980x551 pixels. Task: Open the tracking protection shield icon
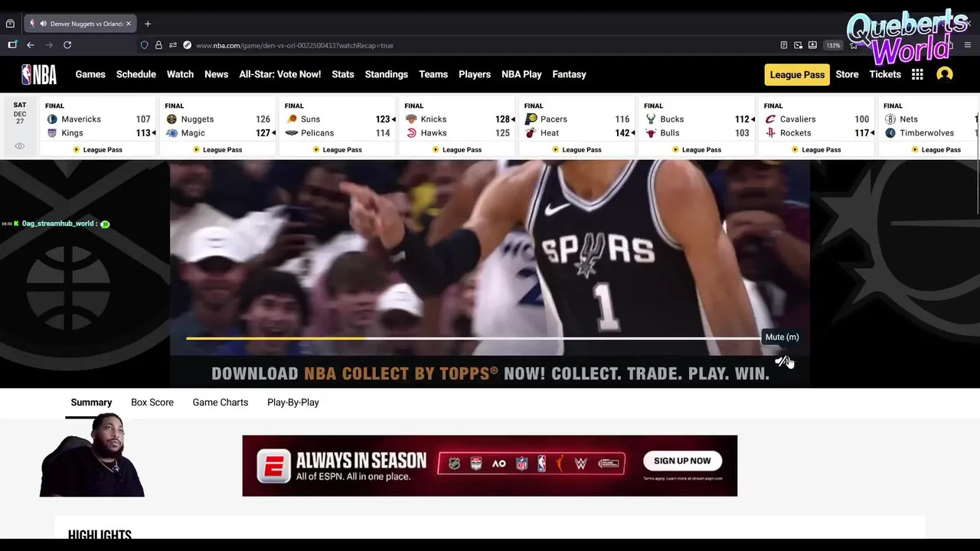144,45
